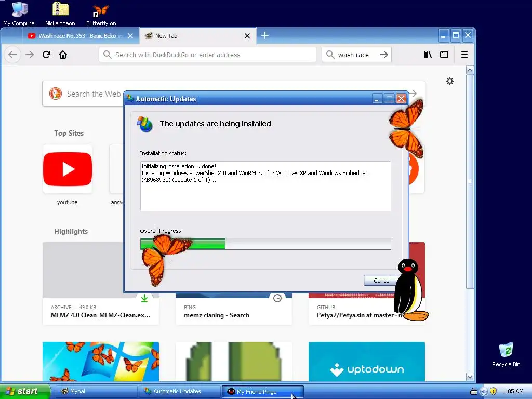The width and height of the screenshot is (532, 399).
Task: Minimize the Automatic Updates dialog
Action: click(x=377, y=99)
